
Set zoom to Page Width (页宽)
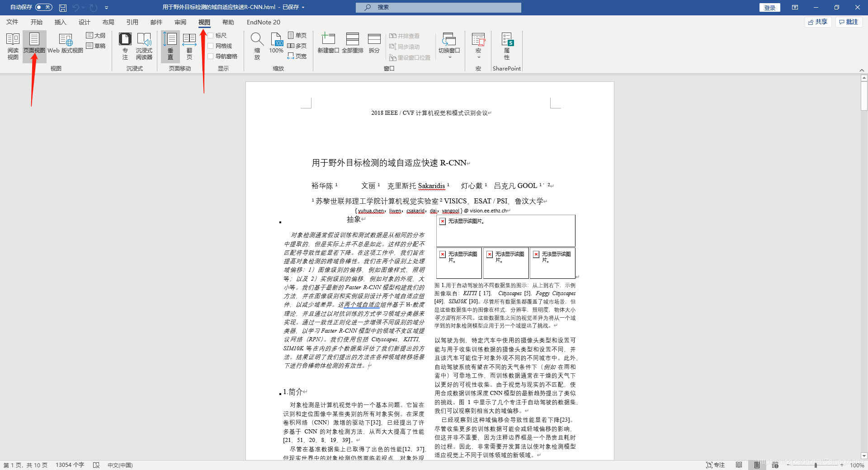pyautogui.click(x=297, y=56)
